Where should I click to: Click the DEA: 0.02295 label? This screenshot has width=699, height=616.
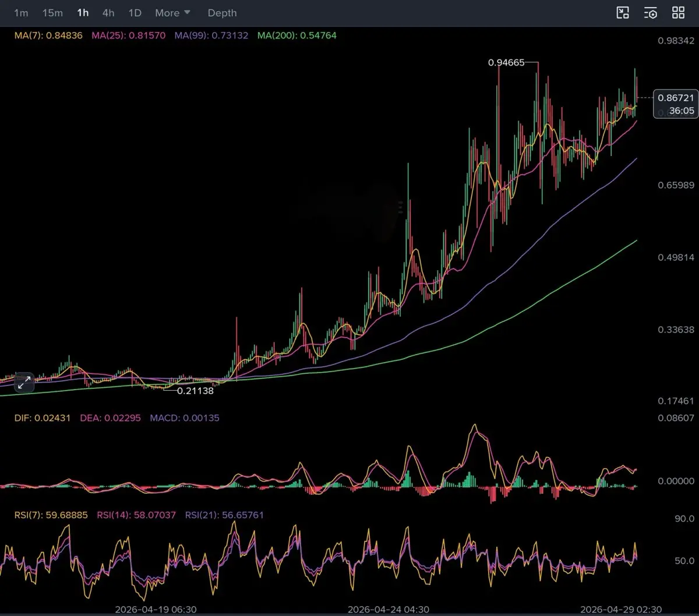pos(110,418)
